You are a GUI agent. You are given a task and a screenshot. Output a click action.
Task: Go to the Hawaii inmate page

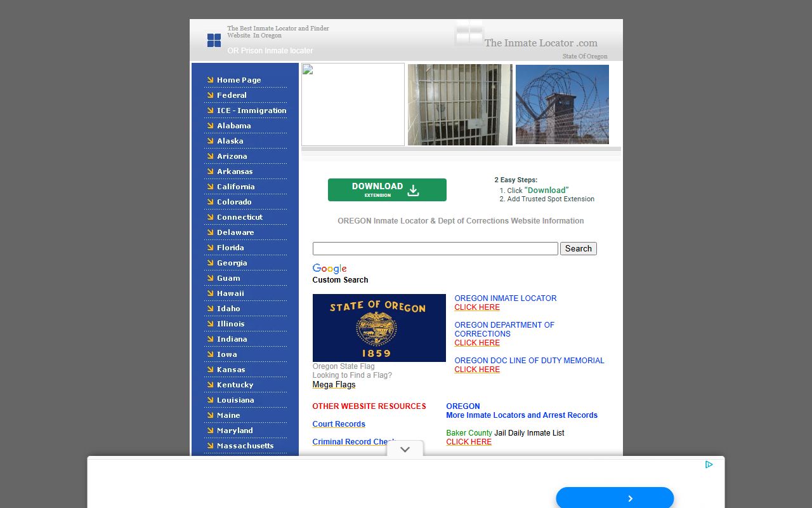(x=230, y=293)
